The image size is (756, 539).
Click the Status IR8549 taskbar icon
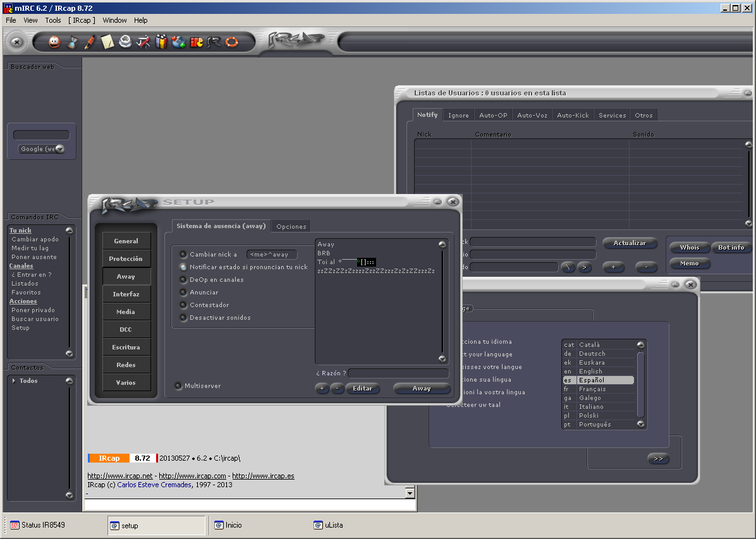tap(15, 525)
